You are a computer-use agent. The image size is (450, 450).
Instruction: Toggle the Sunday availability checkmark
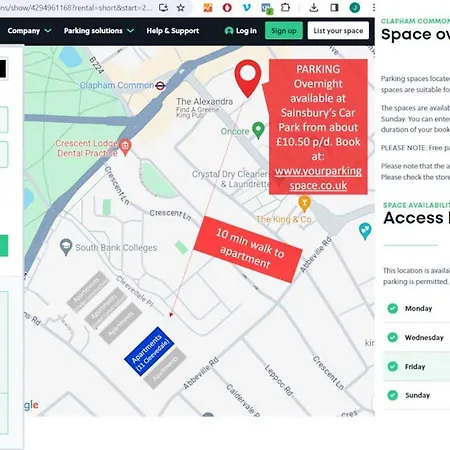(x=393, y=395)
